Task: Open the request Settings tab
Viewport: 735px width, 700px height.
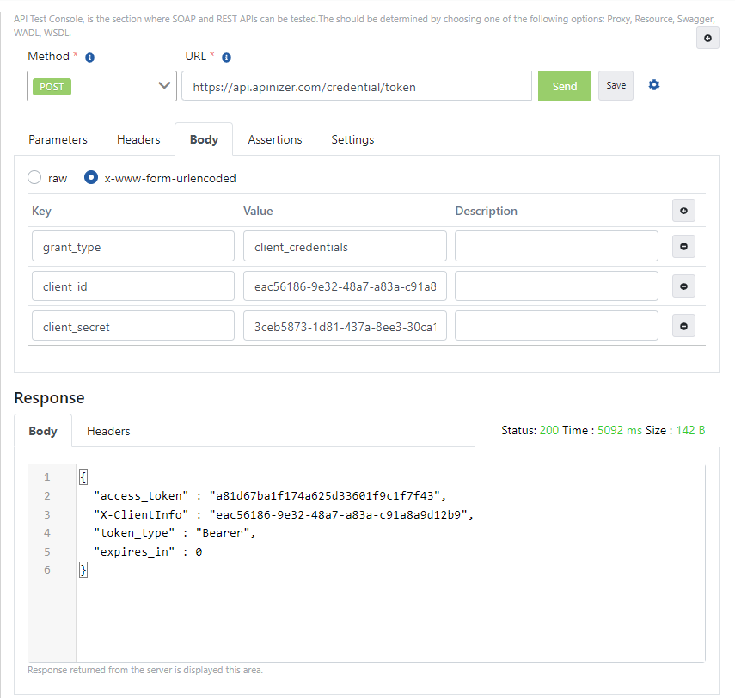Action: click(x=352, y=139)
